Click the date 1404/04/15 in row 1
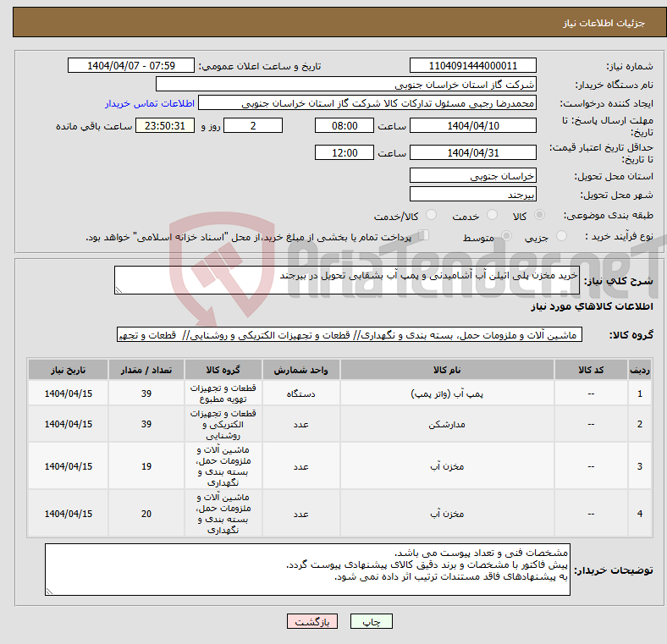The image size is (667, 644). coord(68,394)
